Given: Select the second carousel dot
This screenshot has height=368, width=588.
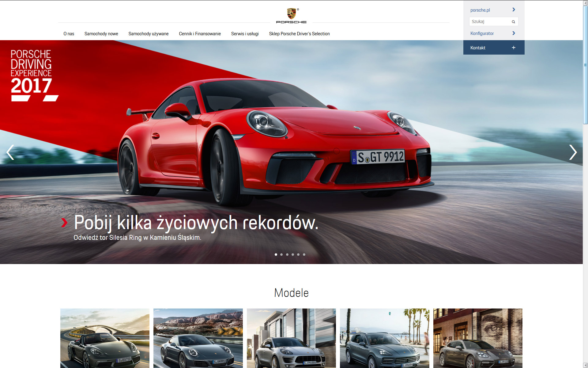Looking at the screenshot, I should 281,255.
